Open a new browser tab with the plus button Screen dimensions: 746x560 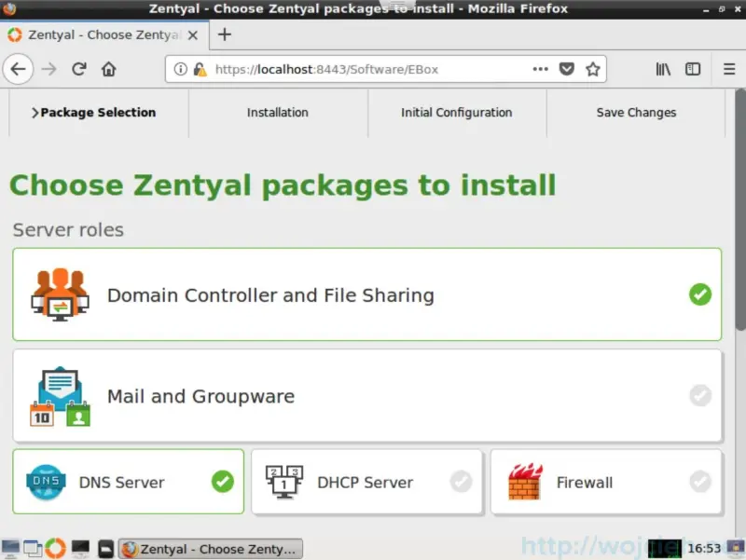coord(224,34)
